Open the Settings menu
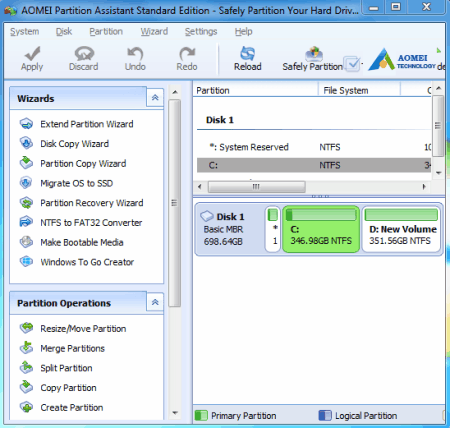The width and height of the screenshot is (450, 428). coord(201,31)
